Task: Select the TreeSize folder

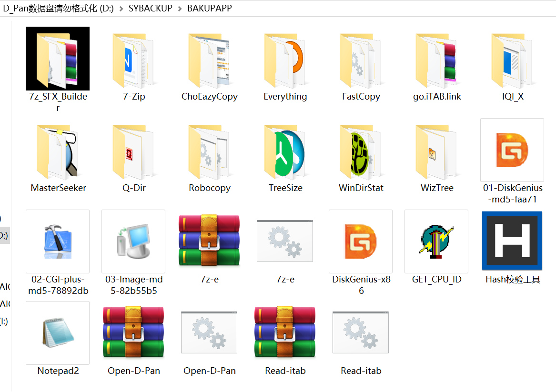Action: point(285,151)
